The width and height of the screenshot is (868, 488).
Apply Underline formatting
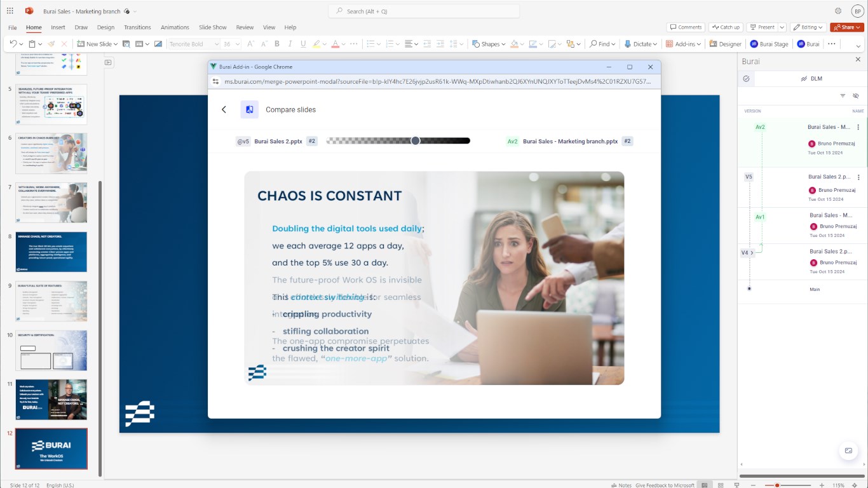click(303, 44)
